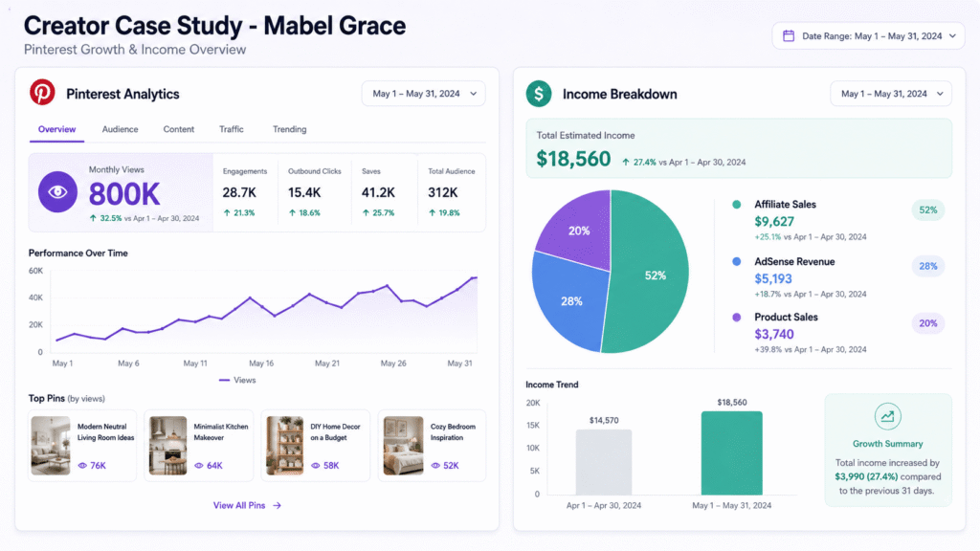Click the eye icon beside 58K views
The width and height of the screenshot is (980, 551).
315,466
